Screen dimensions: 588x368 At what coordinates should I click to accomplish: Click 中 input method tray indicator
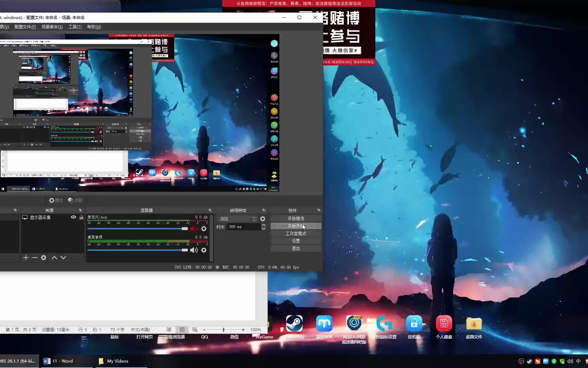(x=578, y=361)
